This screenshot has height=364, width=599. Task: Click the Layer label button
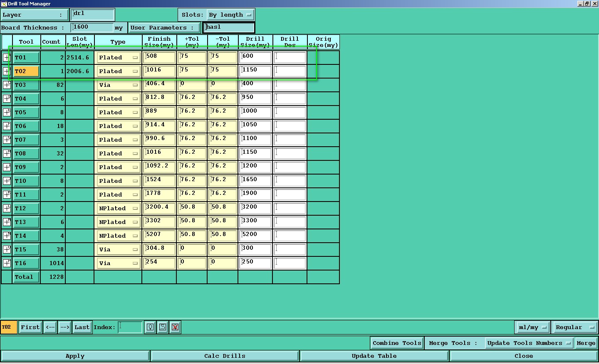pyautogui.click(x=34, y=15)
